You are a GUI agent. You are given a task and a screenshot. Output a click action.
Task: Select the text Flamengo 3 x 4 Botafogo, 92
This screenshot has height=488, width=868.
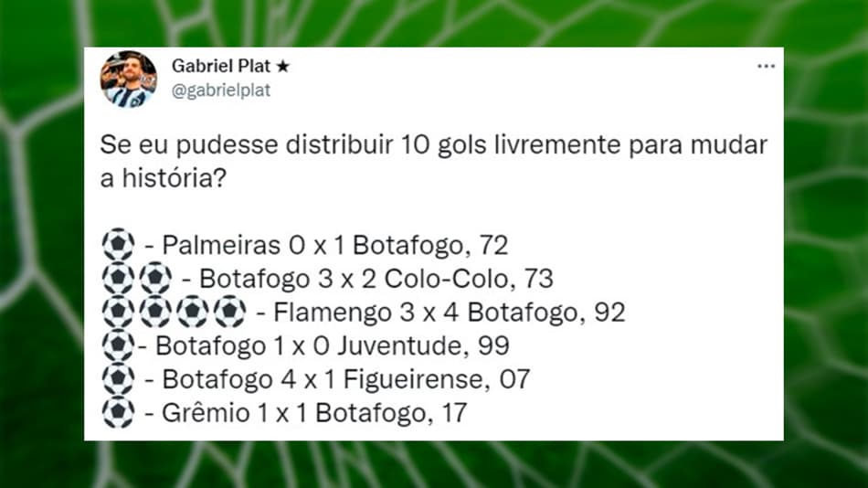tap(450, 313)
